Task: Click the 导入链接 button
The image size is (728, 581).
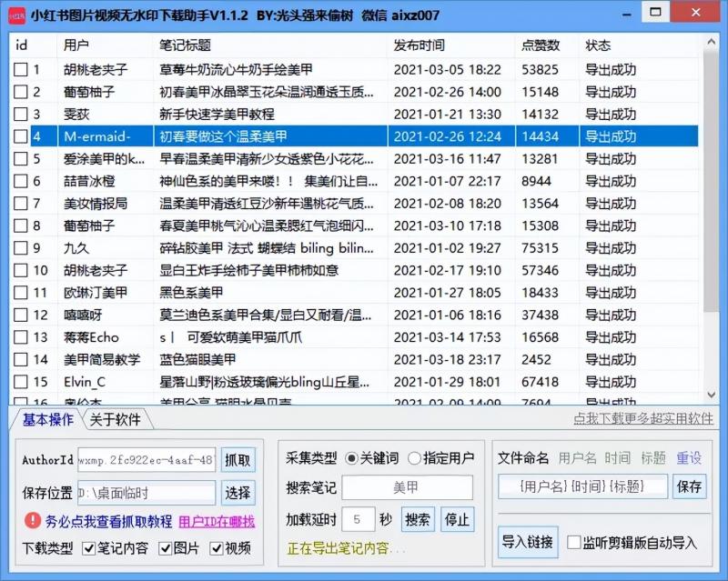Action: pyautogui.click(x=527, y=540)
